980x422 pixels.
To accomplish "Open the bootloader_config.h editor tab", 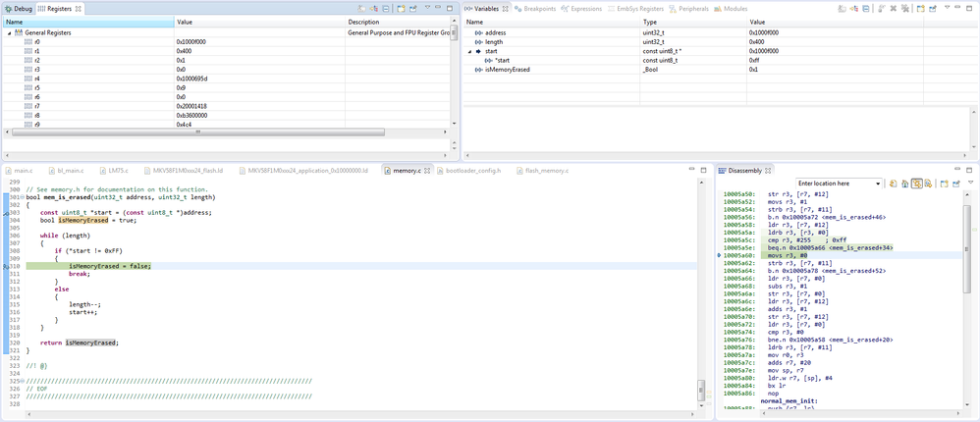I will [468, 171].
